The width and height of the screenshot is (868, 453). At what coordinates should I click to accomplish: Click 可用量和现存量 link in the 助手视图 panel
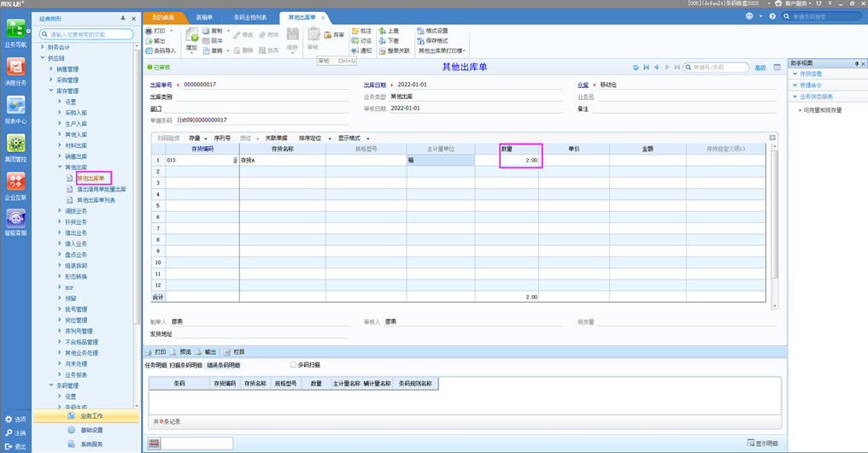[823, 110]
